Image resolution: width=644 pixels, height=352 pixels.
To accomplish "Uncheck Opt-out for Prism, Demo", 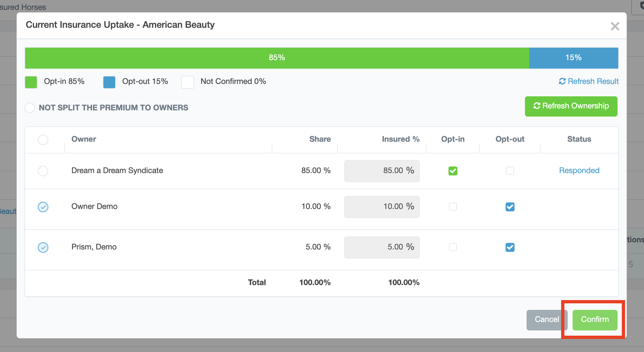I will [510, 247].
